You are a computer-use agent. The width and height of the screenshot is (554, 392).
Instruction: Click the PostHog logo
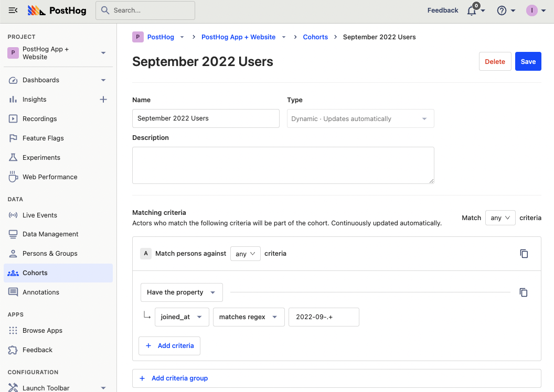[x=58, y=10]
